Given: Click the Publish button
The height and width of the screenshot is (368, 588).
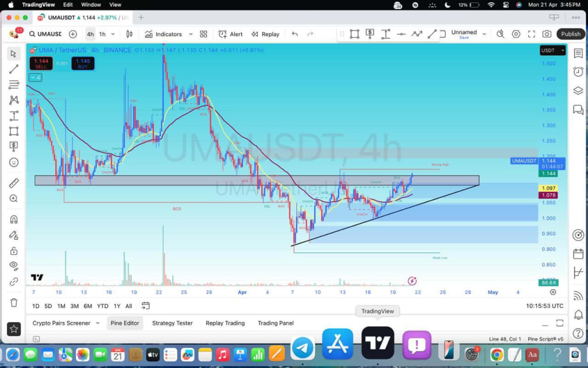Looking at the screenshot, I should pos(571,34).
